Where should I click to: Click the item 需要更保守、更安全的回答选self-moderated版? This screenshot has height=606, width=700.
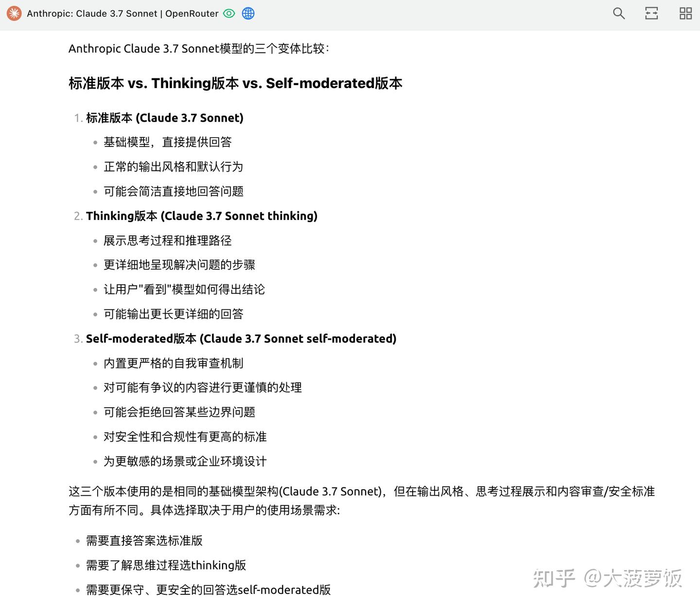coord(207,589)
